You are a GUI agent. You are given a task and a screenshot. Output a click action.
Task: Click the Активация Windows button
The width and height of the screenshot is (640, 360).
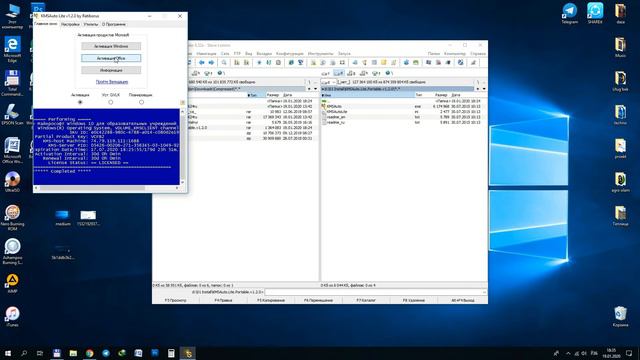pyautogui.click(x=111, y=46)
